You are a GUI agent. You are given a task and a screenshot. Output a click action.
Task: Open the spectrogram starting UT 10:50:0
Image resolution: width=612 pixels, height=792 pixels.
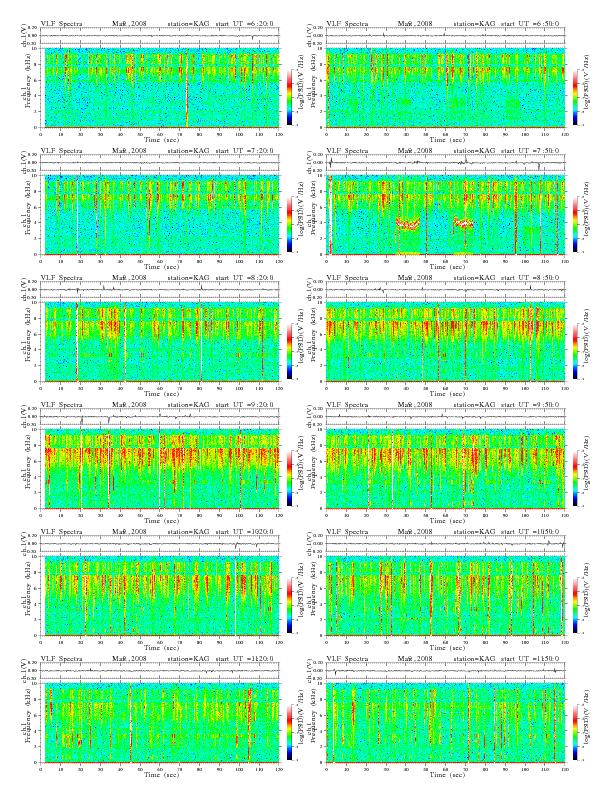445,596
